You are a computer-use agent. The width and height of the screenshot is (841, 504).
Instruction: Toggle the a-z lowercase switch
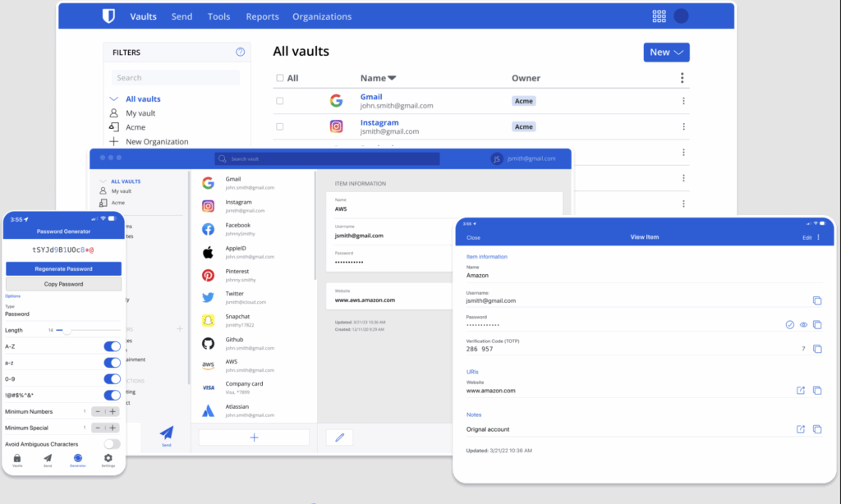click(x=112, y=363)
